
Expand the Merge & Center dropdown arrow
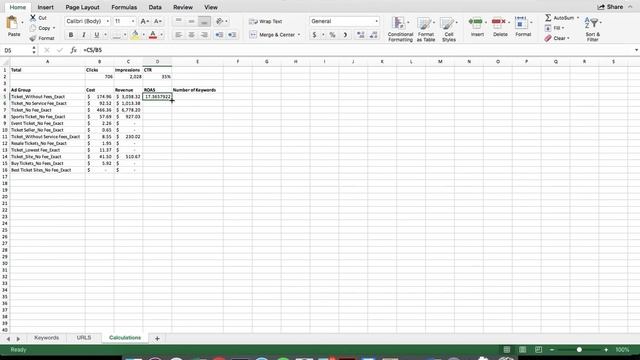click(299, 35)
